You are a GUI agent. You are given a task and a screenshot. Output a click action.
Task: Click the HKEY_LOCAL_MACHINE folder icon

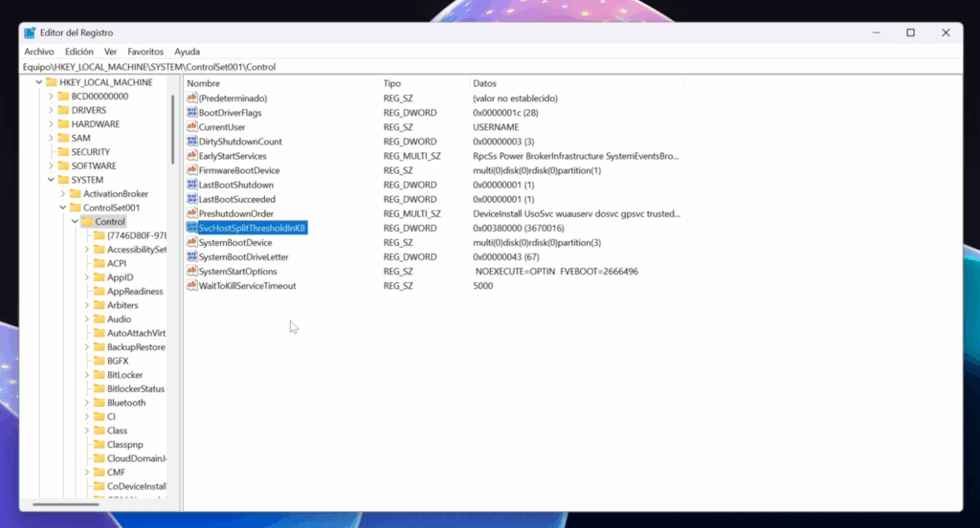(x=52, y=82)
